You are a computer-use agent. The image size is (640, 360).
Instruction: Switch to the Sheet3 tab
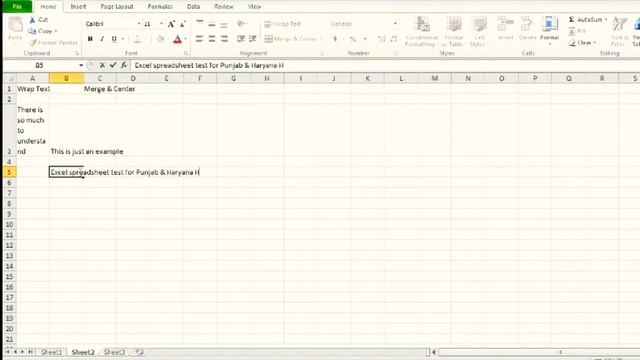tap(114, 352)
